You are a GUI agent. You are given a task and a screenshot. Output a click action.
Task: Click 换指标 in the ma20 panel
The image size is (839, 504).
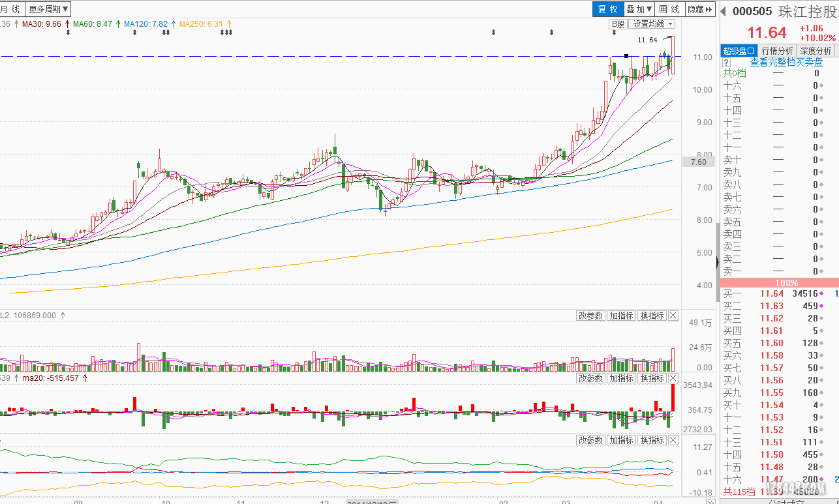tap(651, 378)
